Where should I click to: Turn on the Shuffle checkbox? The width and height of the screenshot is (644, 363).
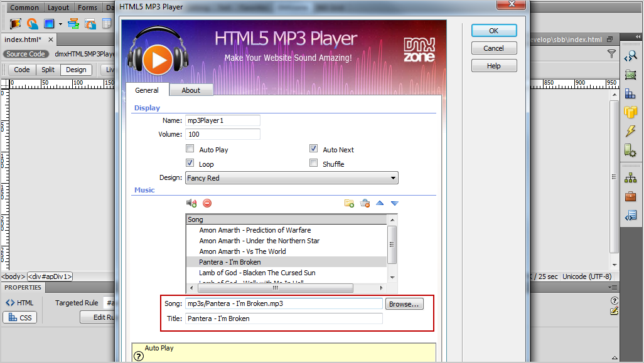pos(313,163)
